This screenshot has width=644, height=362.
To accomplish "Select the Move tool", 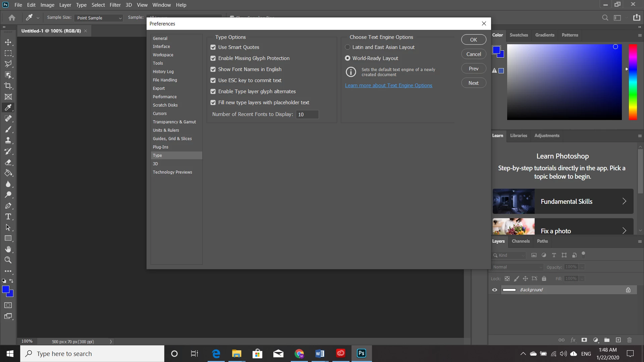I will tap(8, 43).
